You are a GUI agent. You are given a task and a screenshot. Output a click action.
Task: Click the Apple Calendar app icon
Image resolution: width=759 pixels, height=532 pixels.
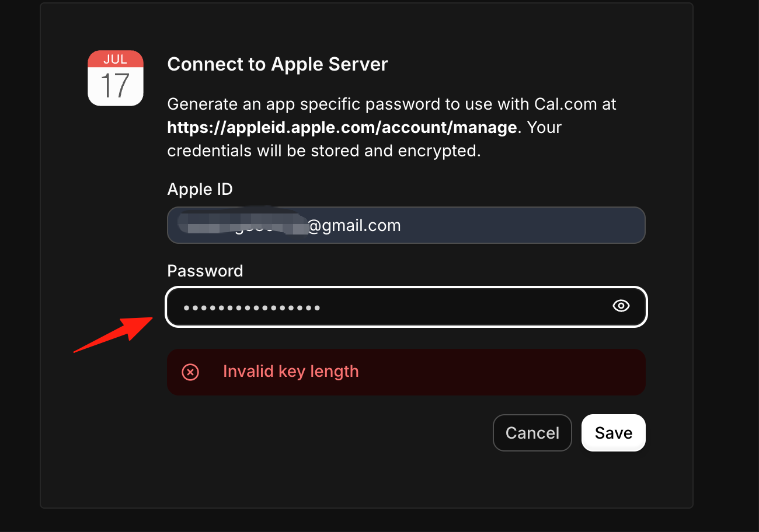pyautogui.click(x=116, y=78)
